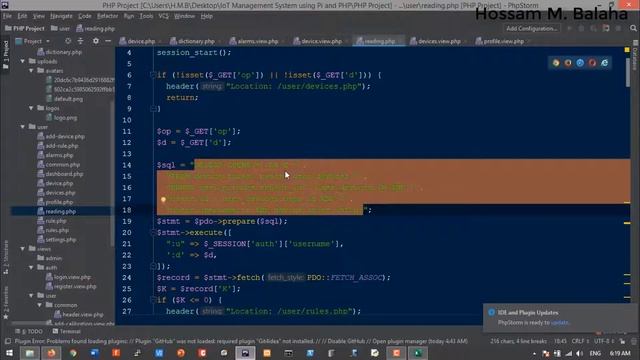Click the yellow intention light bulb on line 17
The image size is (640, 360).
click(163, 200)
